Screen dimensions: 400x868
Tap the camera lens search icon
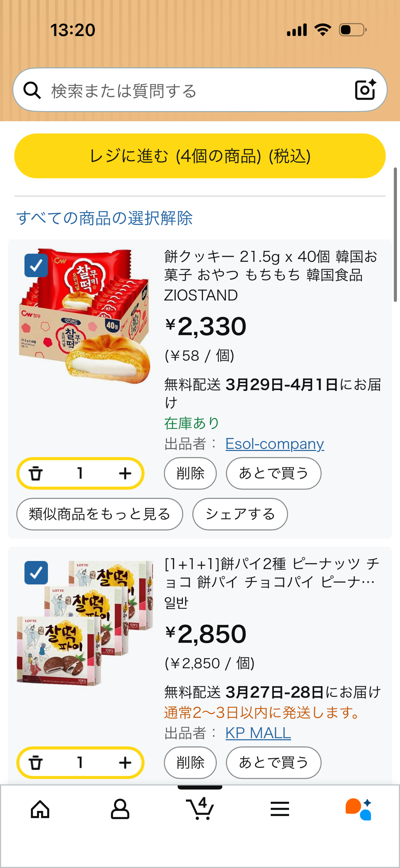pyautogui.click(x=365, y=90)
